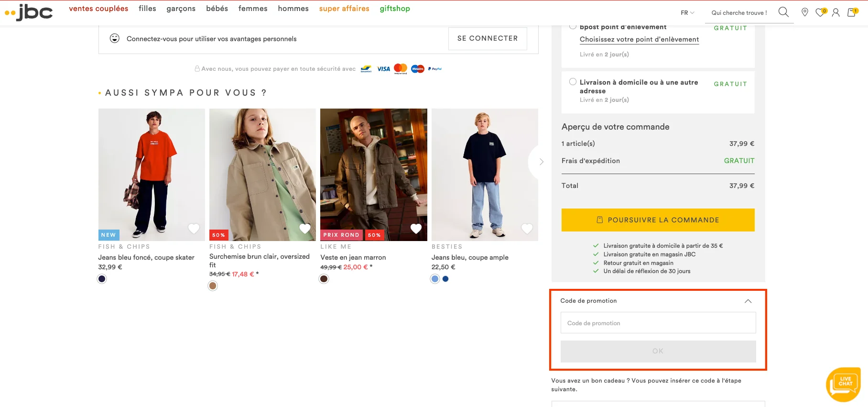The height and width of the screenshot is (407, 868).
Task: Open the shopping bag icon
Action: [x=852, y=12]
